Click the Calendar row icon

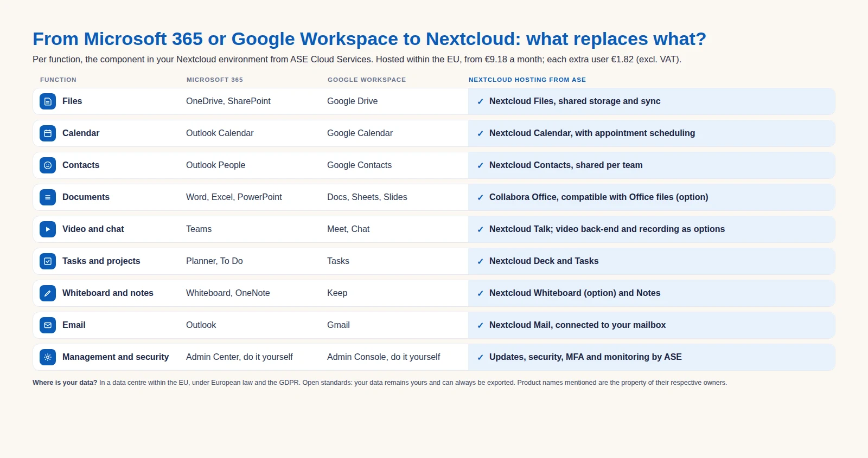pos(48,133)
